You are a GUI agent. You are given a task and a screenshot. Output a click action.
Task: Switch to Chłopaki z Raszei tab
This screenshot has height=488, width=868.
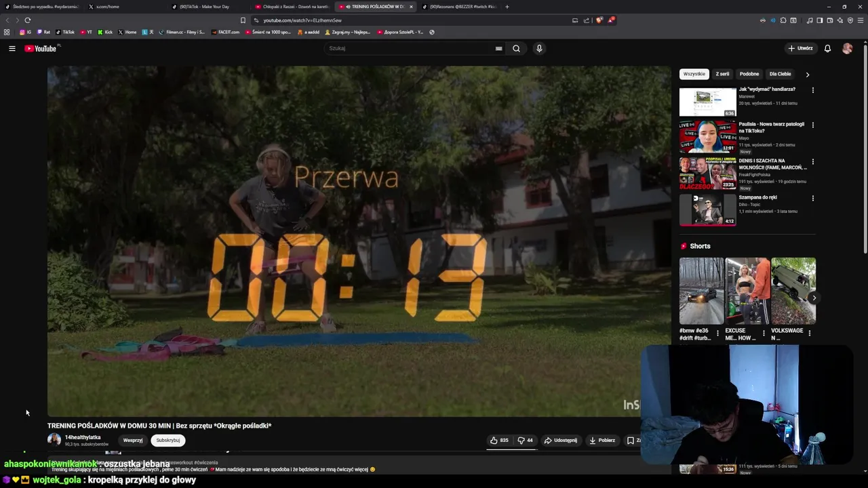292,7
